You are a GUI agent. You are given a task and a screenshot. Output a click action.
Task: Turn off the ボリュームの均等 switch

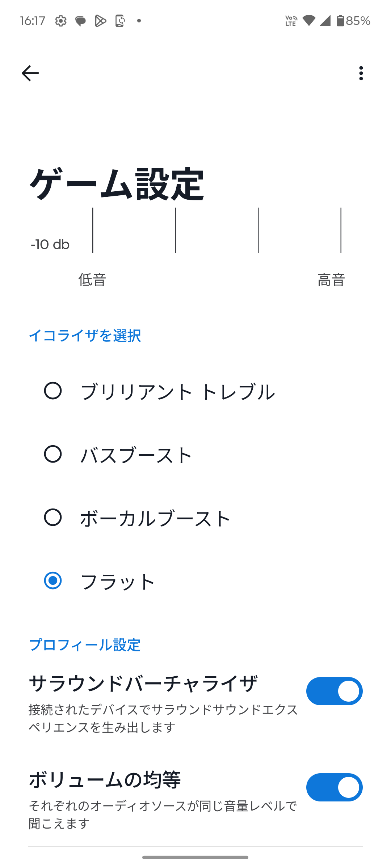334,787
